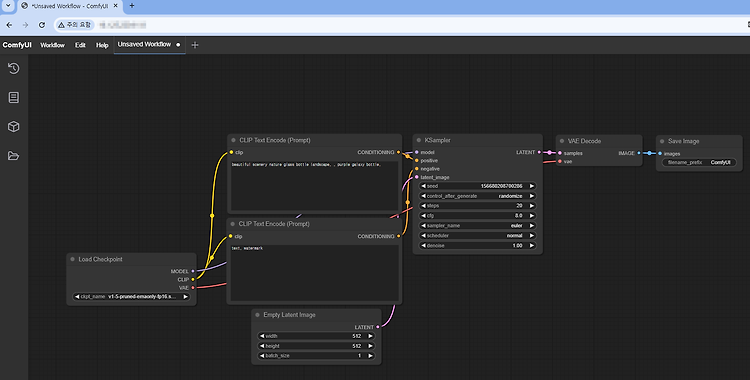Click the VAE Decode vae input socket
750x380 pixels.
[x=560, y=161]
